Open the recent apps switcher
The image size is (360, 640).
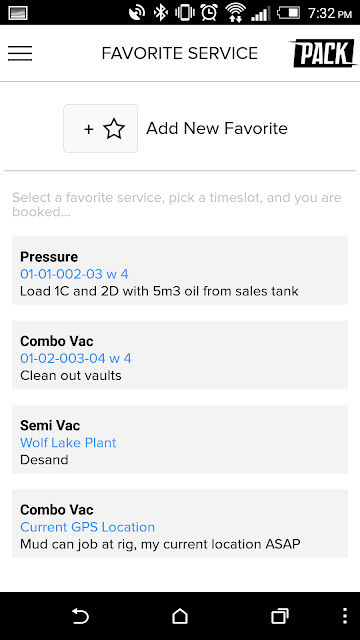[x=280, y=616]
